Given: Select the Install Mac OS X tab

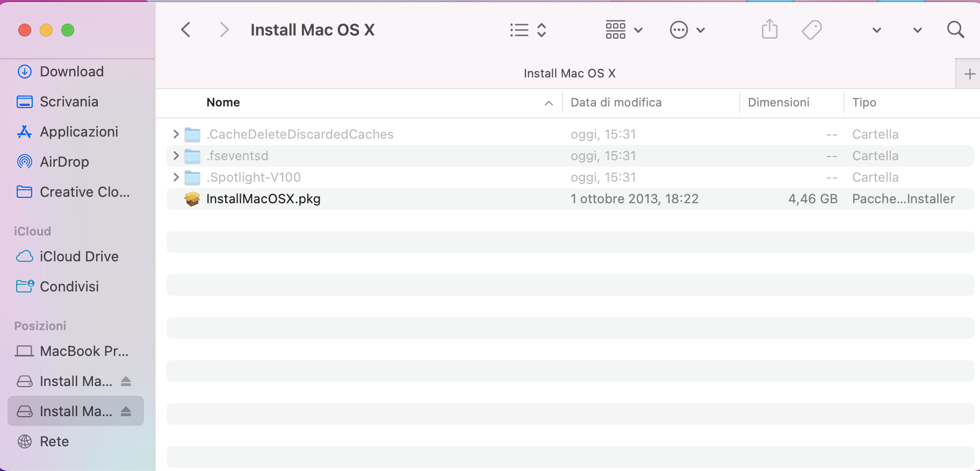Looking at the screenshot, I should (570, 74).
